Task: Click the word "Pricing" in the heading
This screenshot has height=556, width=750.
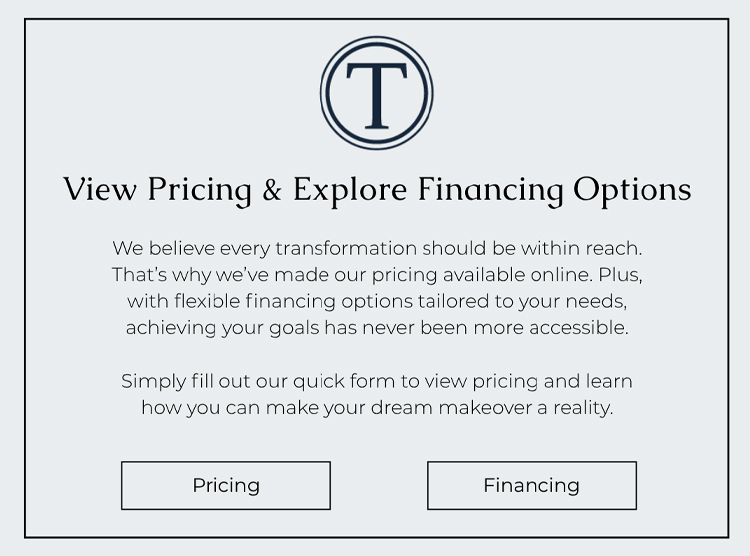Action: click(x=199, y=190)
